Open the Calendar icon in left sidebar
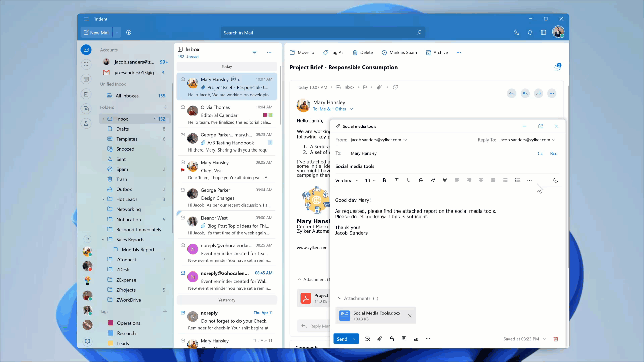This screenshot has height=362, width=644. coord(86,79)
